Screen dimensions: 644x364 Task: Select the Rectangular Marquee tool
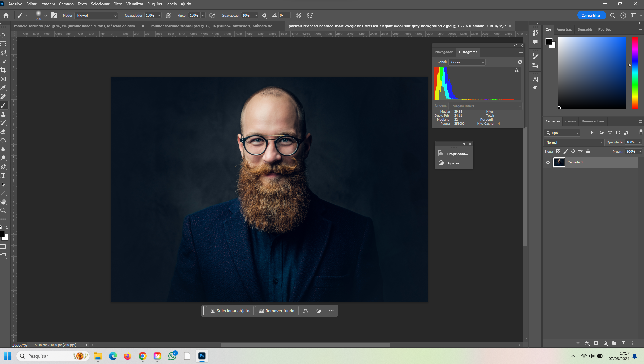click(x=3, y=44)
